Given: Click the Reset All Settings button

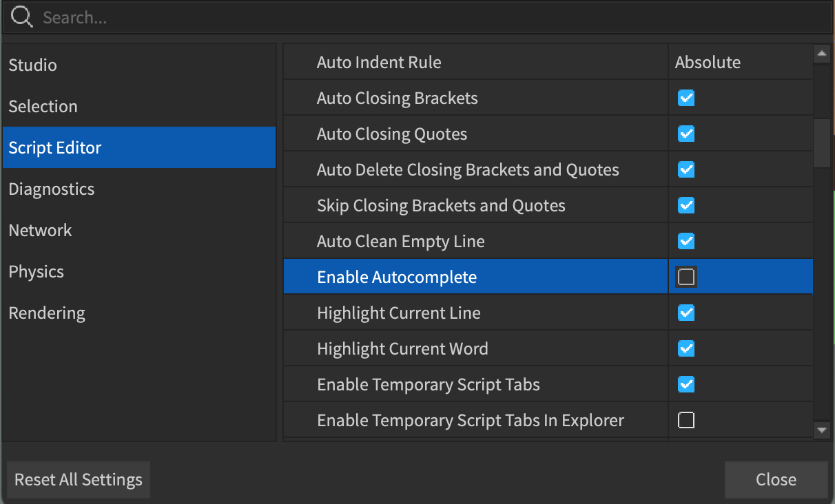Looking at the screenshot, I should (x=78, y=479).
